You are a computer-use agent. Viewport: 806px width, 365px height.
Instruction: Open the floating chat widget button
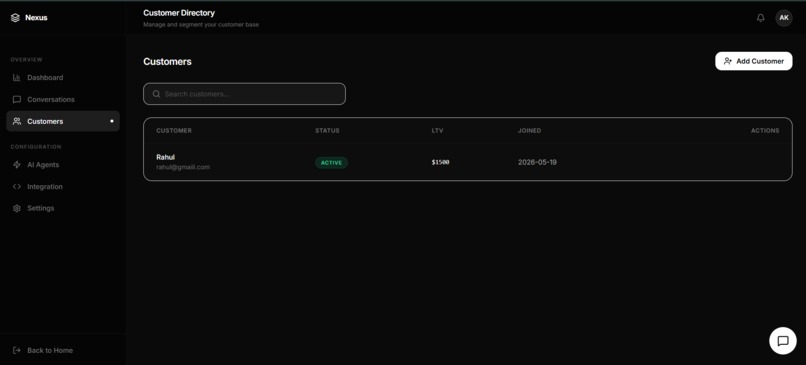coord(783,341)
